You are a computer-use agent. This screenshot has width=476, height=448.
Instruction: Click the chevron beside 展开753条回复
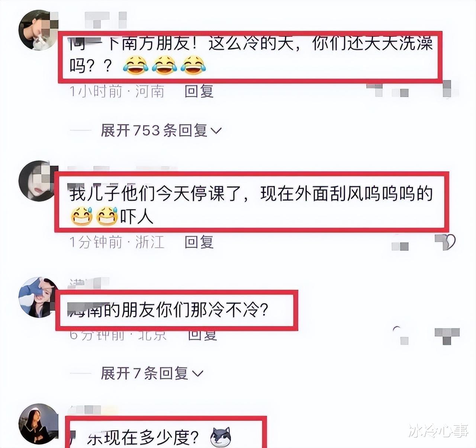click(216, 131)
